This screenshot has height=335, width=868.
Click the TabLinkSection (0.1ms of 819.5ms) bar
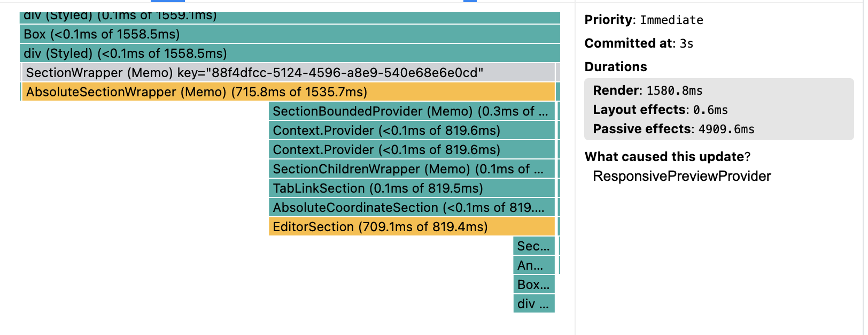[412, 188]
